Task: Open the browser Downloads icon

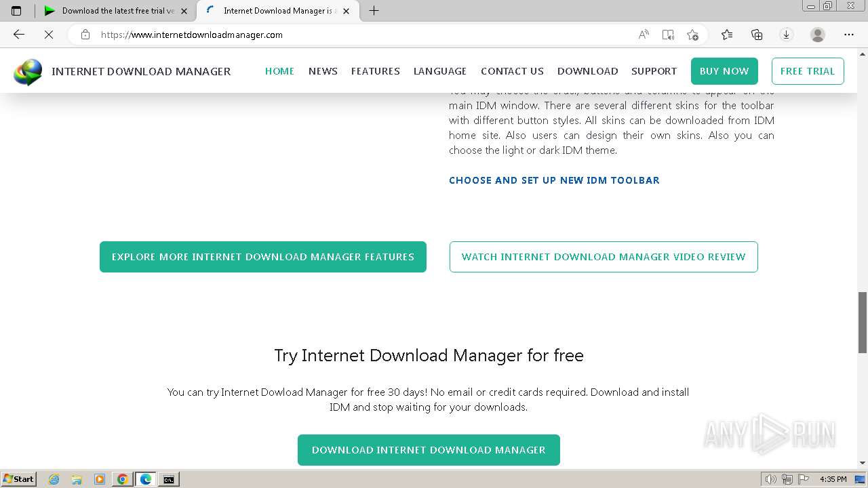Action: tap(787, 35)
